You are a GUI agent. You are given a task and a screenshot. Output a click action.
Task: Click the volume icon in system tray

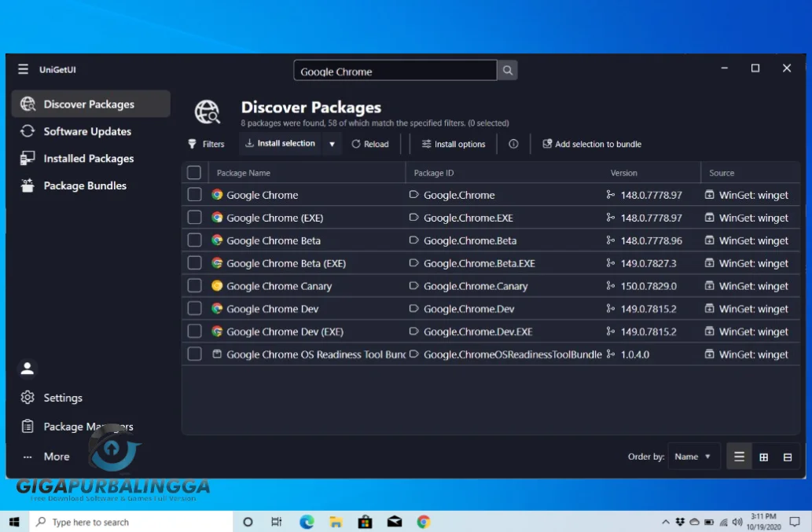tap(737, 522)
